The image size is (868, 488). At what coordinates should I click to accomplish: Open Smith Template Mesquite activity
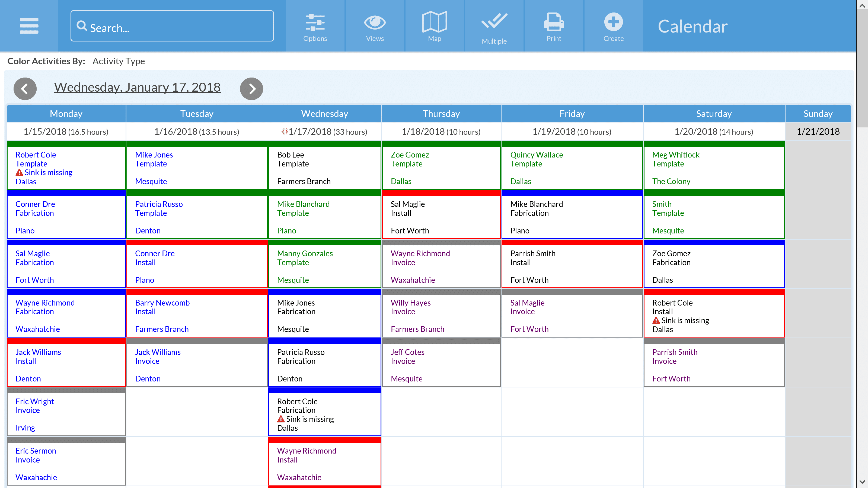(714, 214)
